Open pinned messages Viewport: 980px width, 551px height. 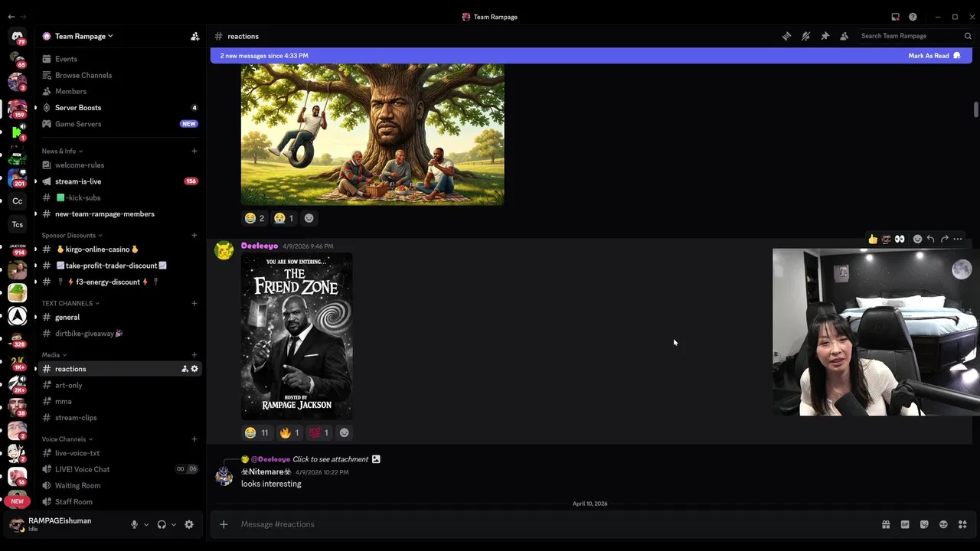[825, 36]
